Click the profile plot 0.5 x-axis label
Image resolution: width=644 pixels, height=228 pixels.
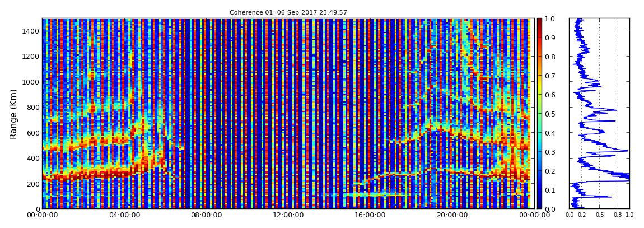pyautogui.click(x=600, y=215)
